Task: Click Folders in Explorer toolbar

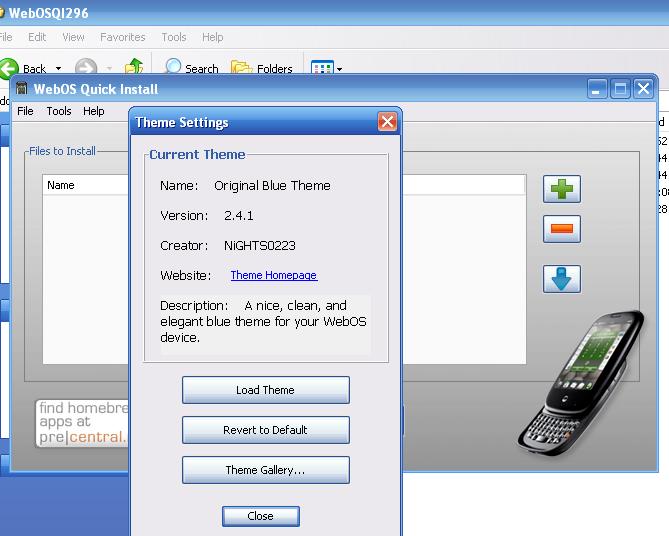Action: [262, 68]
